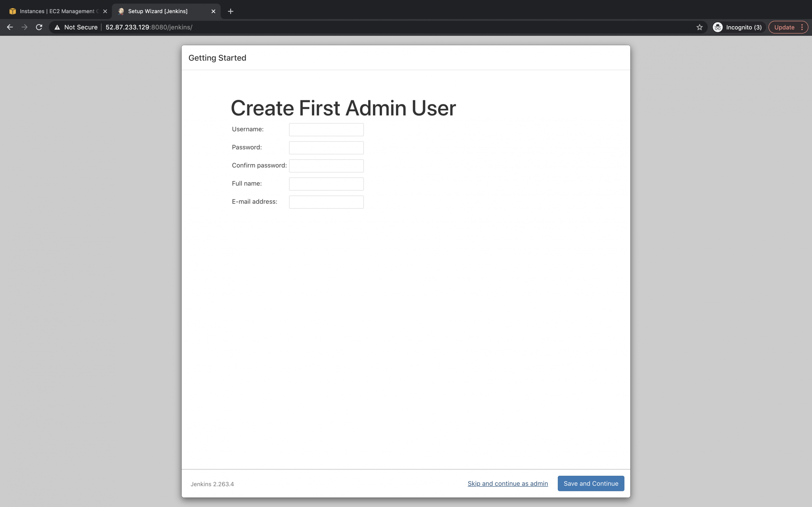This screenshot has width=812, height=507.
Task: Open a new tab with the plus icon
Action: click(x=230, y=11)
